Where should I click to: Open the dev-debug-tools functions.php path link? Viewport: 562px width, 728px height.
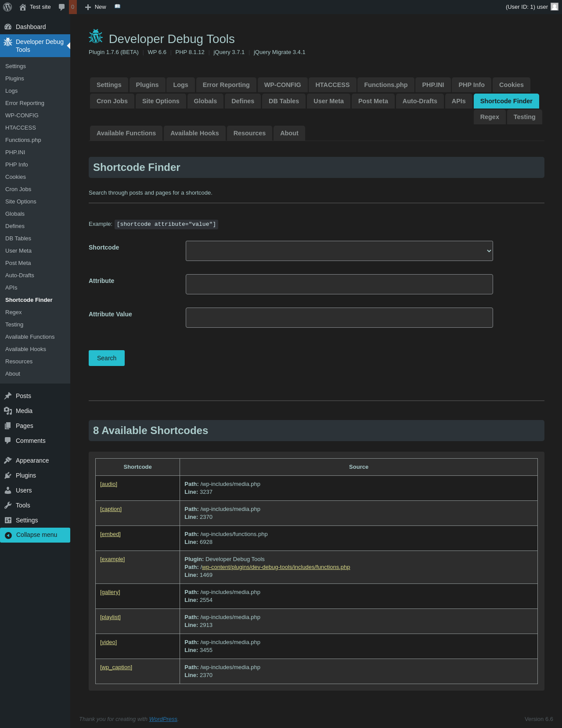coord(275,567)
